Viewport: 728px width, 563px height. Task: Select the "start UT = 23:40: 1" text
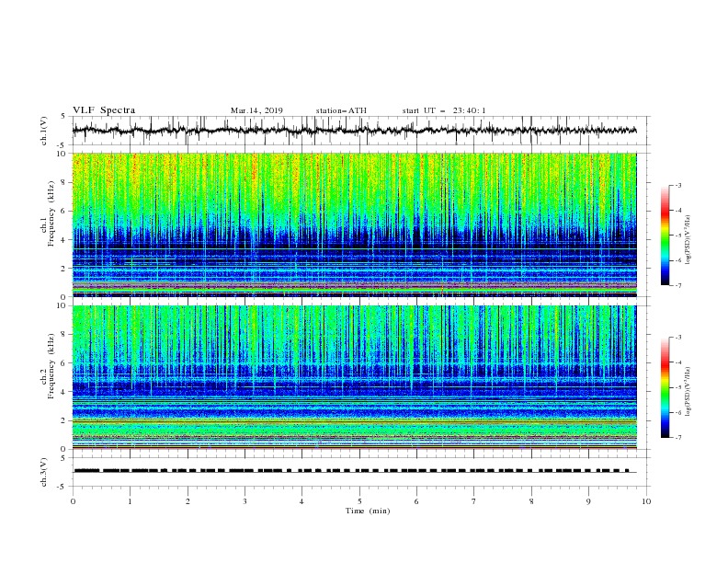(x=444, y=110)
